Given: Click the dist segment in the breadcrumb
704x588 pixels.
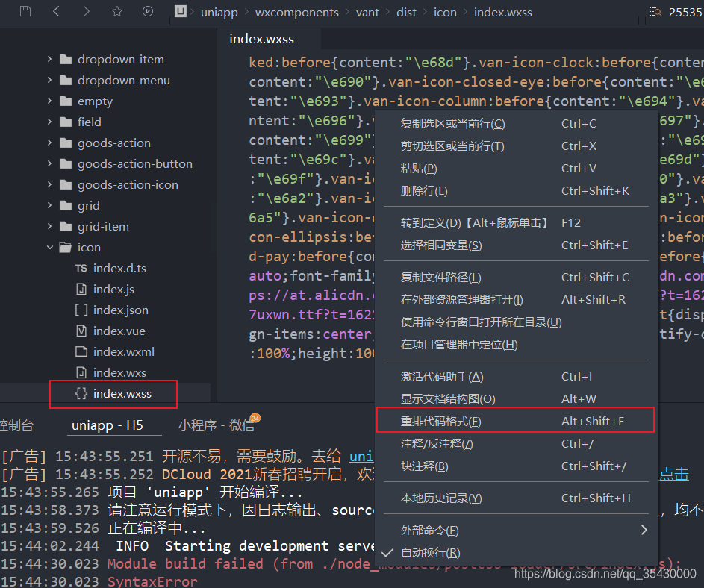Looking at the screenshot, I should (x=406, y=12).
